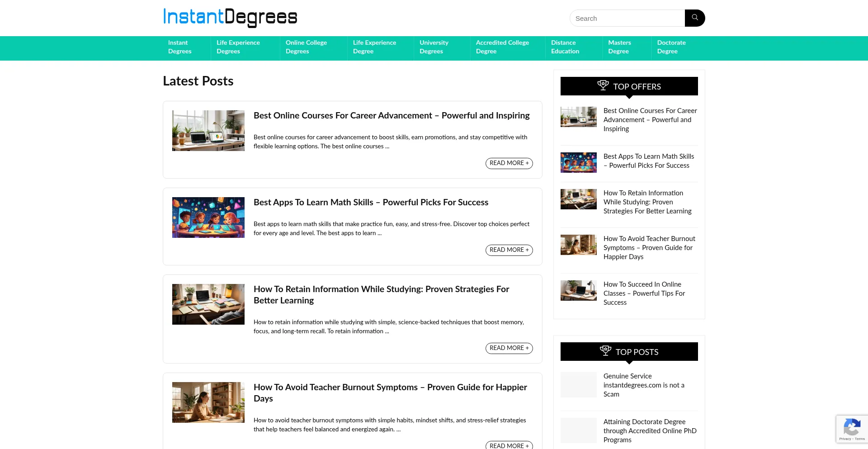Open the Distance Education nav item
Viewport: 868px width, 449px height.
point(565,47)
